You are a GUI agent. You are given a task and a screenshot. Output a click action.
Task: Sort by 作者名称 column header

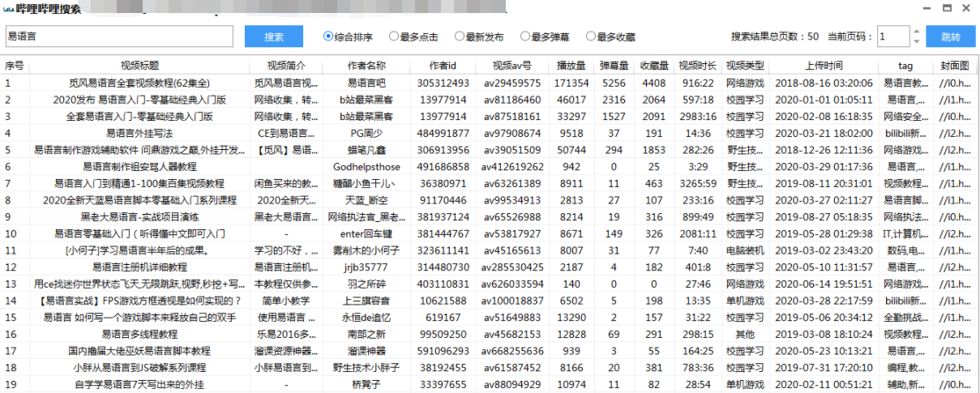tap(366, 66)
